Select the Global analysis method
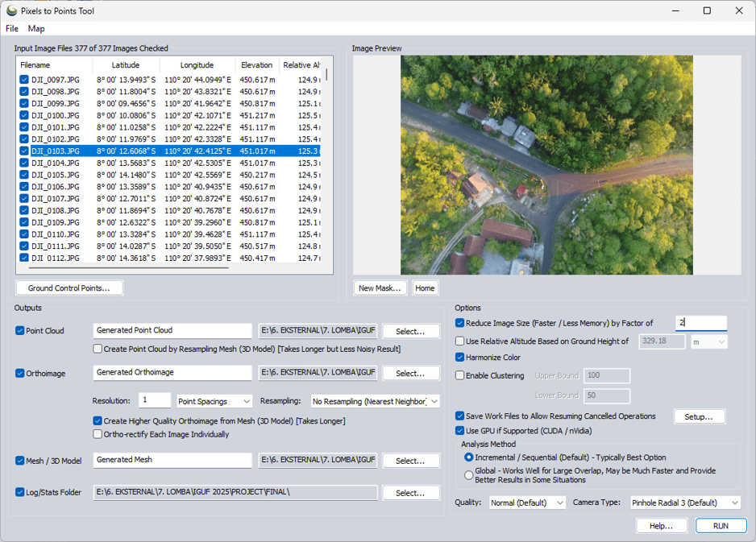The width and height of the screenshot is (756, 542). [468, 475]
